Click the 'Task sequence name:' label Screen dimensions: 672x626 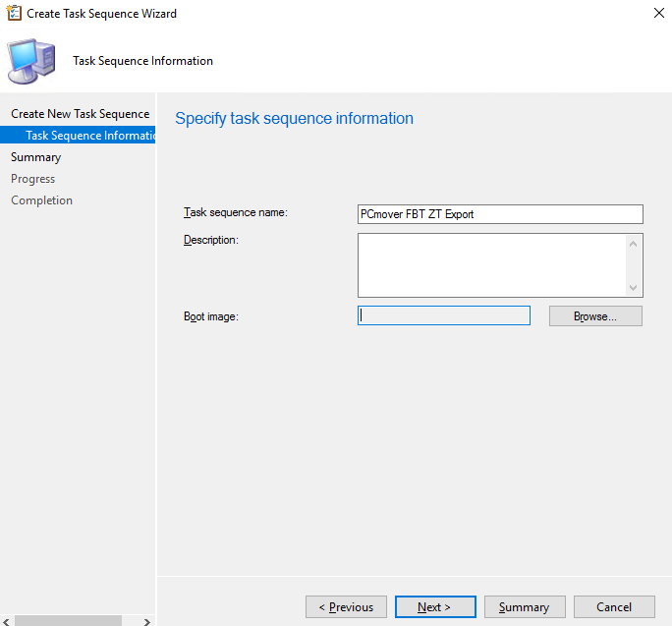pyautogui.click(x=236, y=212)
